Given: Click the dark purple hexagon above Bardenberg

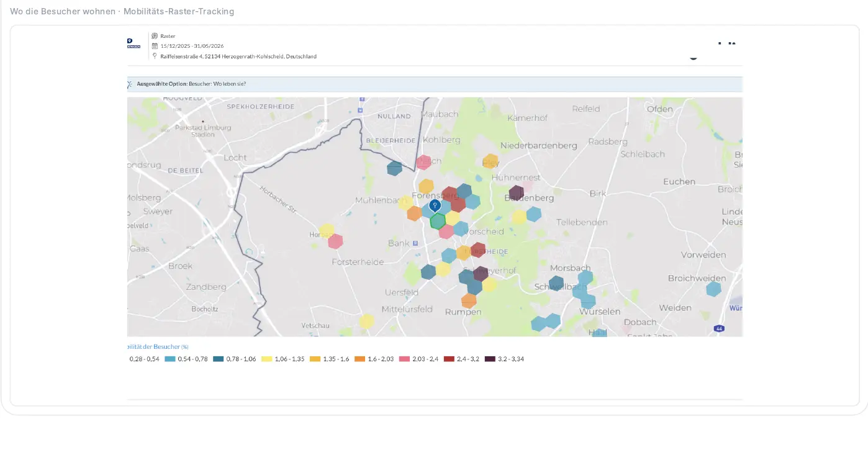Looking at the screenshot, I should 516,193.
